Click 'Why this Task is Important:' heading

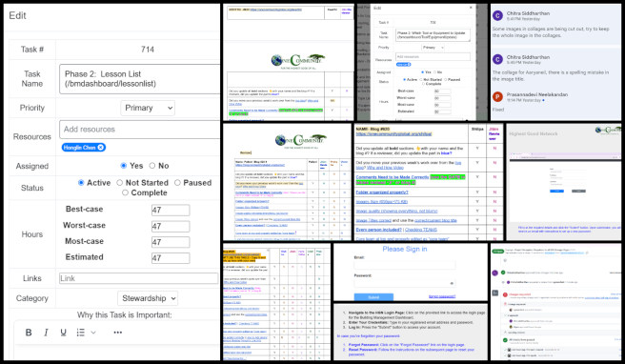click(125, 315)
